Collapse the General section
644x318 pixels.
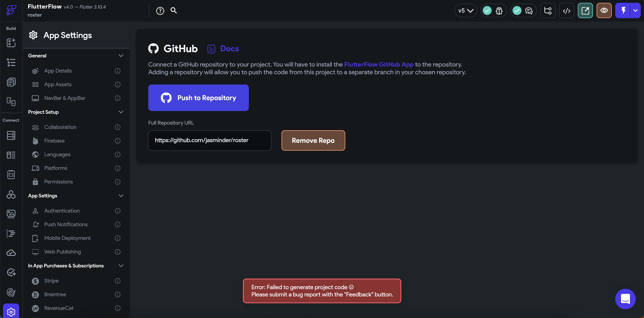click(121, 55)
